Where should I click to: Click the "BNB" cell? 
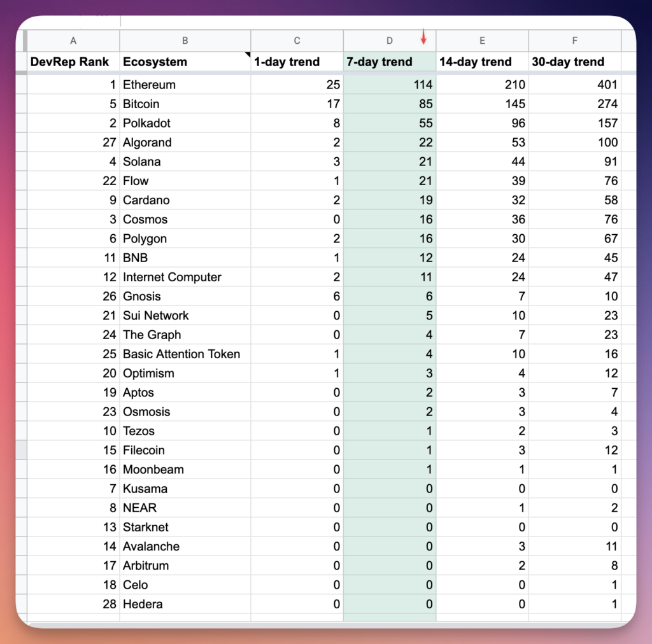pyautogui.click(x=185, y=258)
